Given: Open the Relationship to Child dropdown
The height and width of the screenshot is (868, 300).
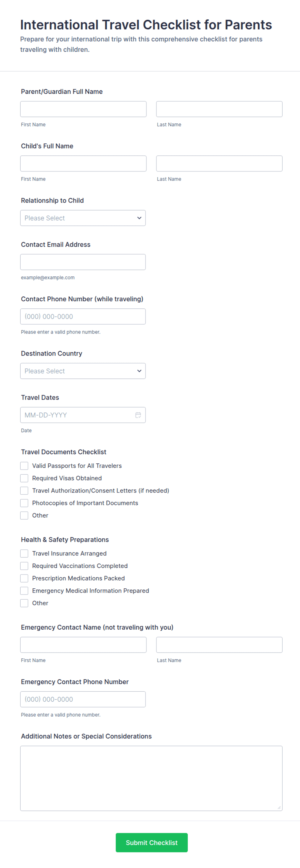Looking at the screenshot, I should [x=83, y=218].
